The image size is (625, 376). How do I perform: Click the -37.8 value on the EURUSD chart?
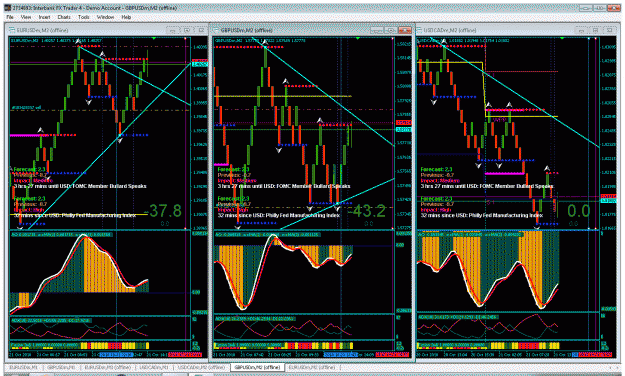(x=163, y=211)
